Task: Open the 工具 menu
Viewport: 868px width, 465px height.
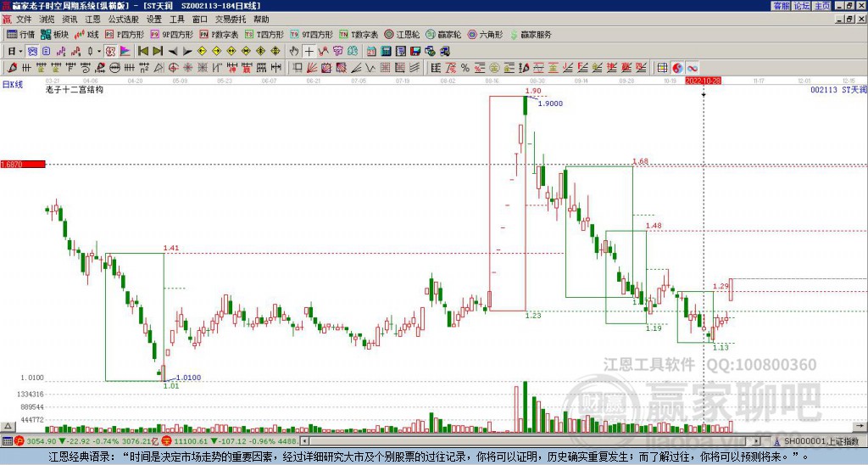Action: 176,20
